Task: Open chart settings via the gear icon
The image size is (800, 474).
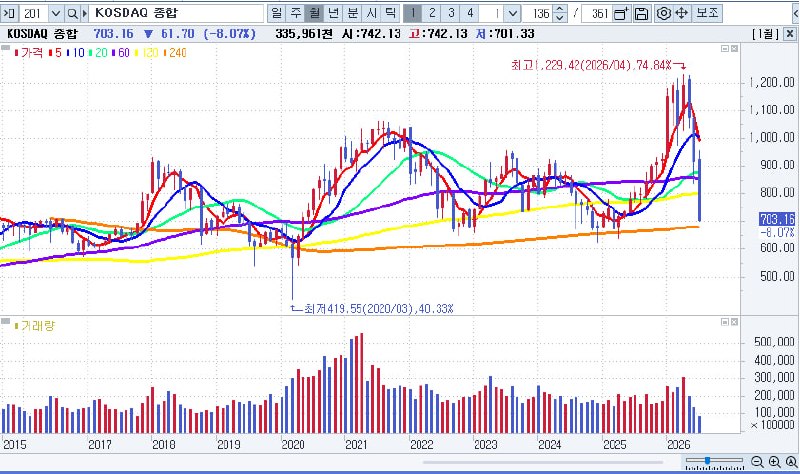Action: click(663, 13)
